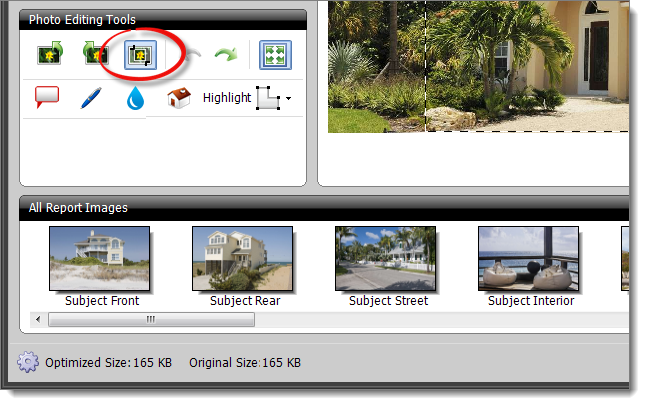Select the red callout comment tool
Screen dimensions: 645x405
point(47,98)
